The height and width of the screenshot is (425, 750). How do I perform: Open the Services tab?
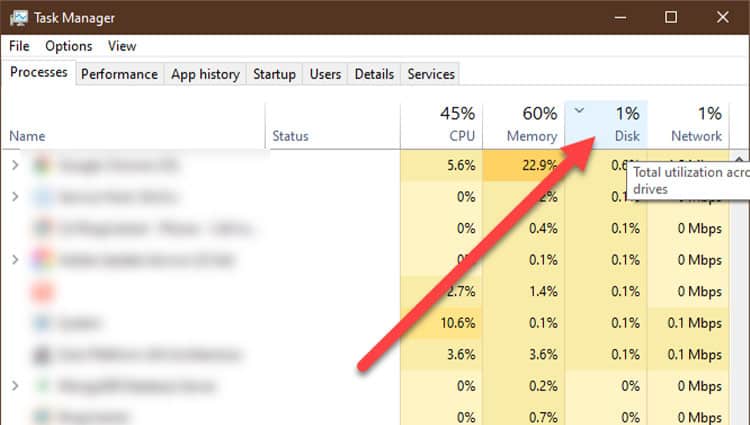tap(431, 74)
